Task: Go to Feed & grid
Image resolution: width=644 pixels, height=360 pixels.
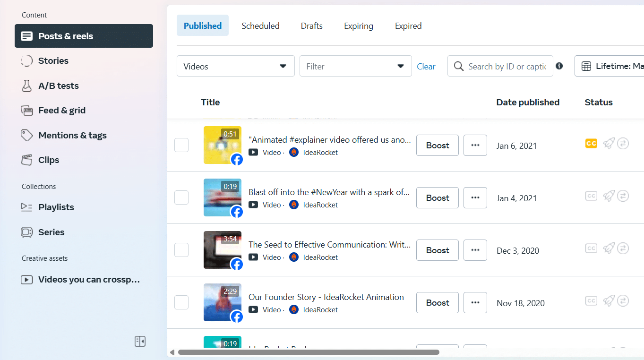Action: [61, 111]
